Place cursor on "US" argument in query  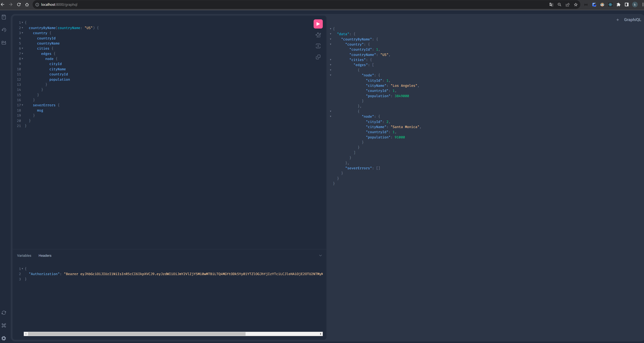(x=89, y=28)
